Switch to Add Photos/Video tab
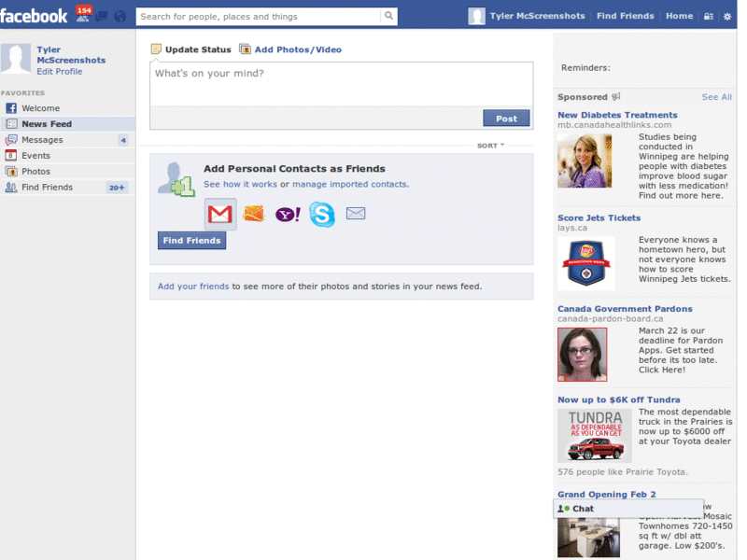747x560 pixels. [290, 49]
